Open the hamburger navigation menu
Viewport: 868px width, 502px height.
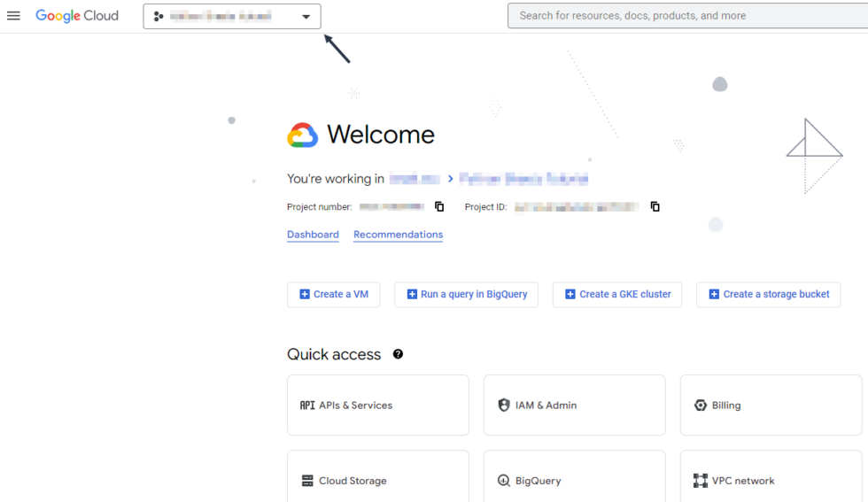coord(13,16)
